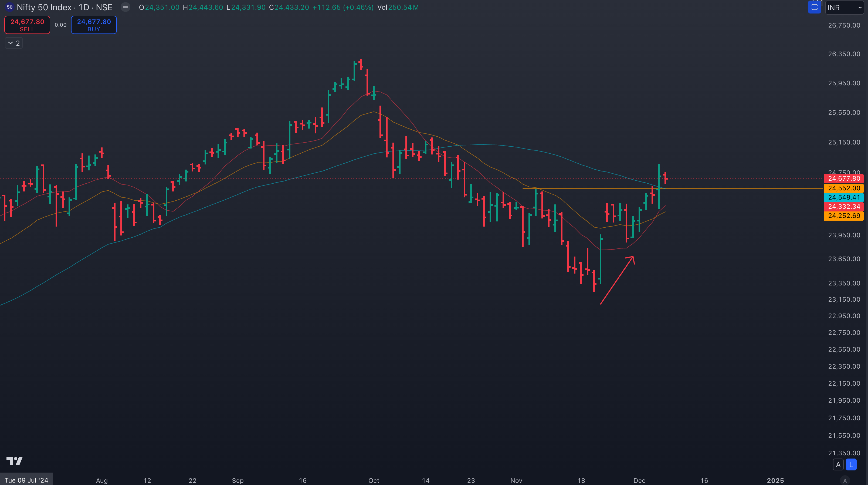
Task: Click the 22,150.00 price axis label
Action: click(x=844, y=383)
